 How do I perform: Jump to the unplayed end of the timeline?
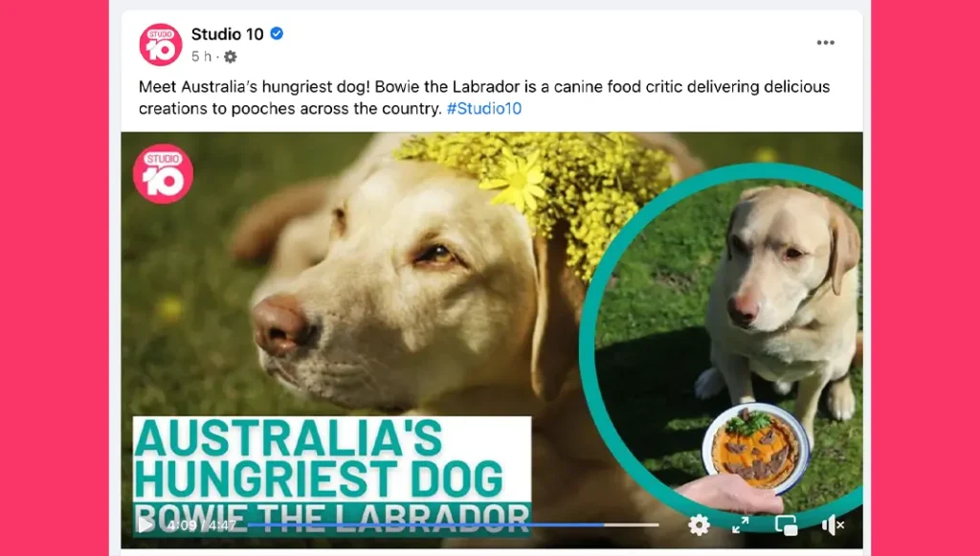pos(632,524)
